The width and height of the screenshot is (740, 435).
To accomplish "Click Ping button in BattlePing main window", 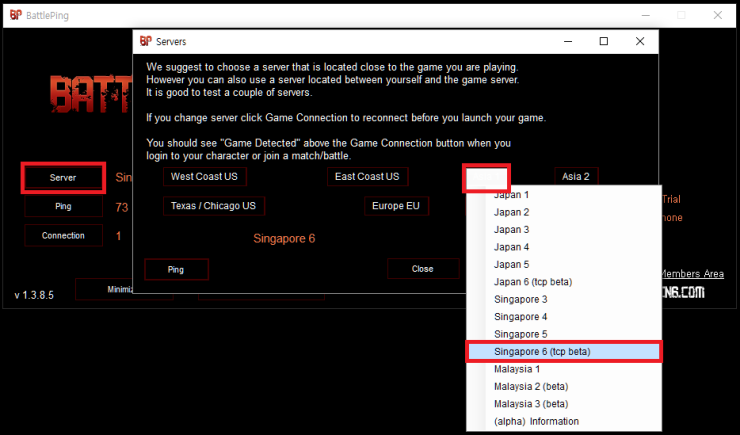I will point(63,206).
